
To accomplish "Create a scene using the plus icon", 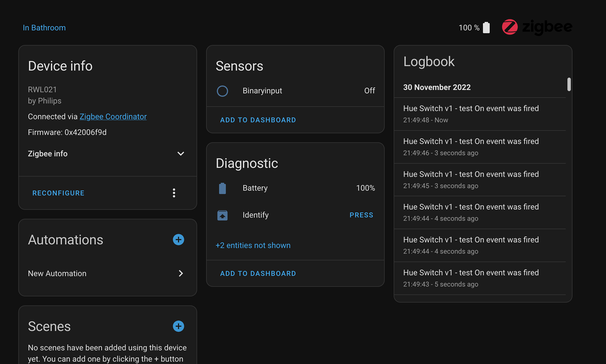I will pyautogui.click(x=178, y=326).
